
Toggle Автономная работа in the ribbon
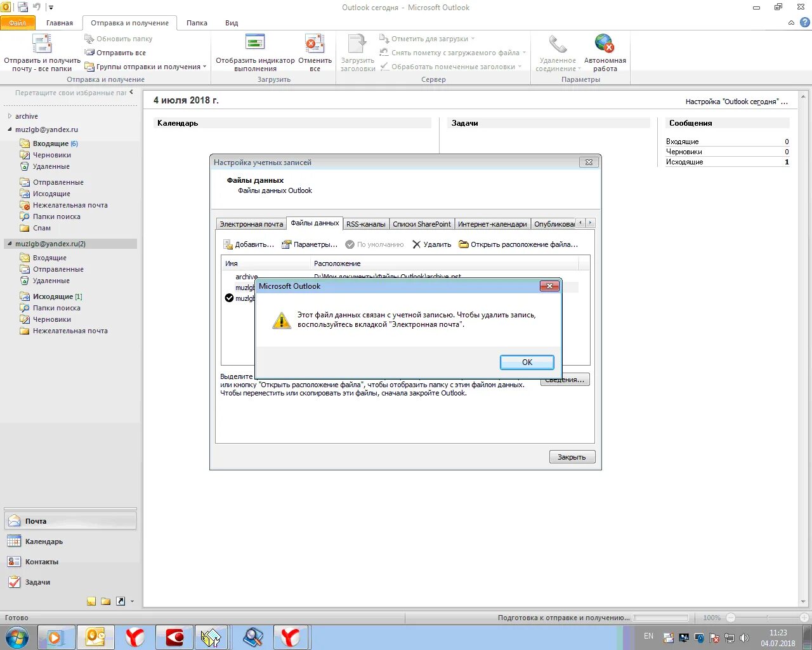[605, 53]
